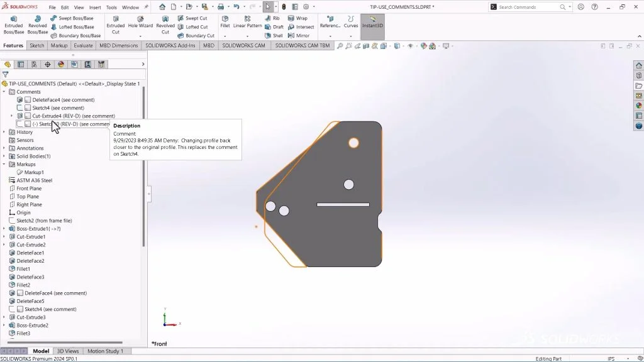Viewport: 644px width, 362px height.
Task: Expand the Solid Bodies folder
Action: click(x=5, y=156)
